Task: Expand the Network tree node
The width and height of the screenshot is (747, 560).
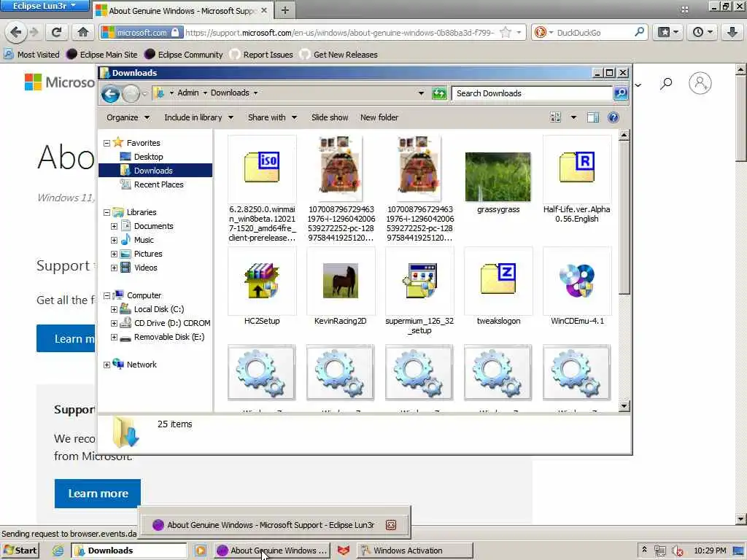Action: [107, 365]
